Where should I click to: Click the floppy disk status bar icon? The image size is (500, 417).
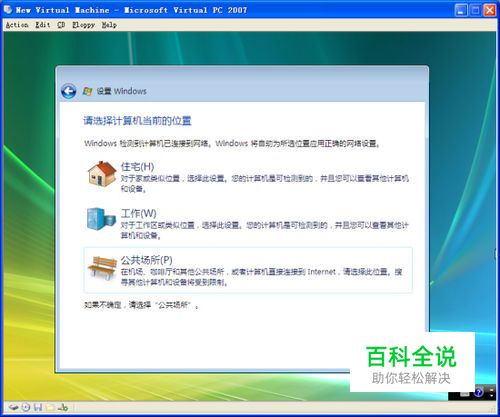pos(38,407)
